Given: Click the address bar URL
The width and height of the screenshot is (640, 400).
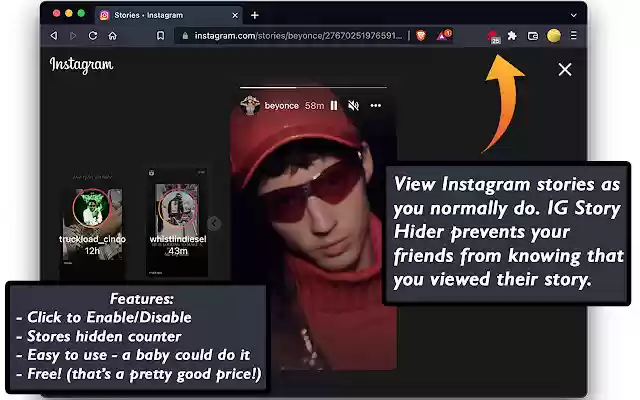Looking at the screenshot, I should pyautogui.click(x=298, y=36).
